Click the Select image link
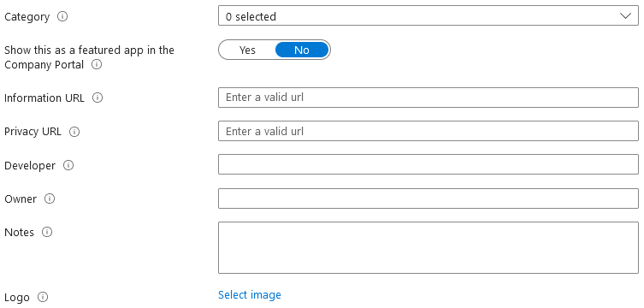644x308 pixels. point(250,295)
